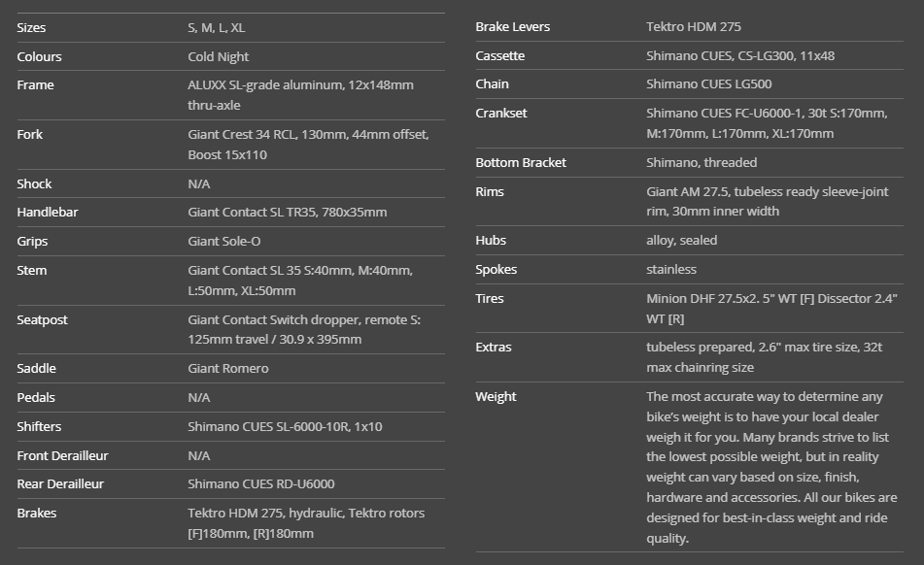Click the Shimano CUES LG500 chain value
This screenshot has width=924, height=565.
[x=708, y=84]
